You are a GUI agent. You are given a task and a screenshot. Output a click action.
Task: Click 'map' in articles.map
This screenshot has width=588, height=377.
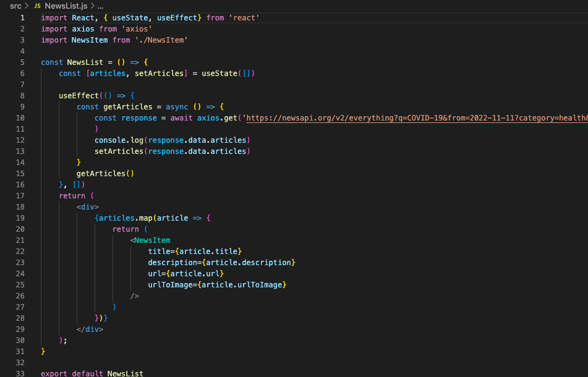[x=145, y=218]
